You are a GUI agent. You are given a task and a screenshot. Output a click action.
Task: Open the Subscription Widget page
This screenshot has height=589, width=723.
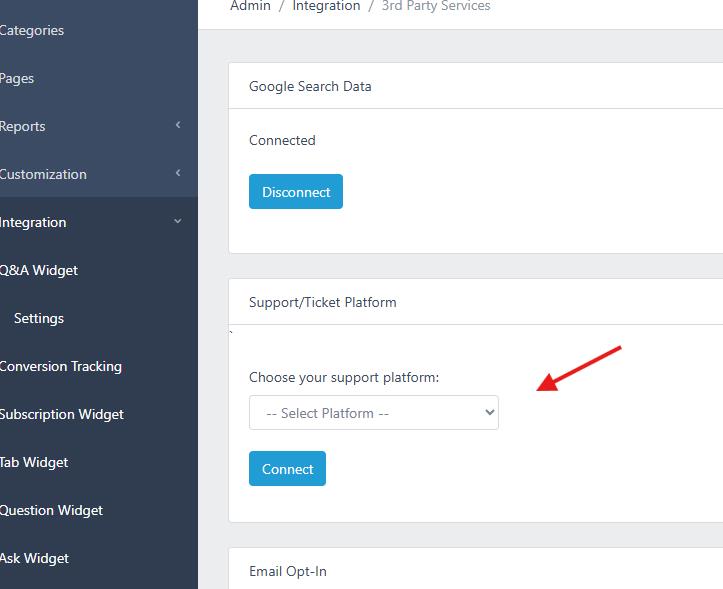61,414
